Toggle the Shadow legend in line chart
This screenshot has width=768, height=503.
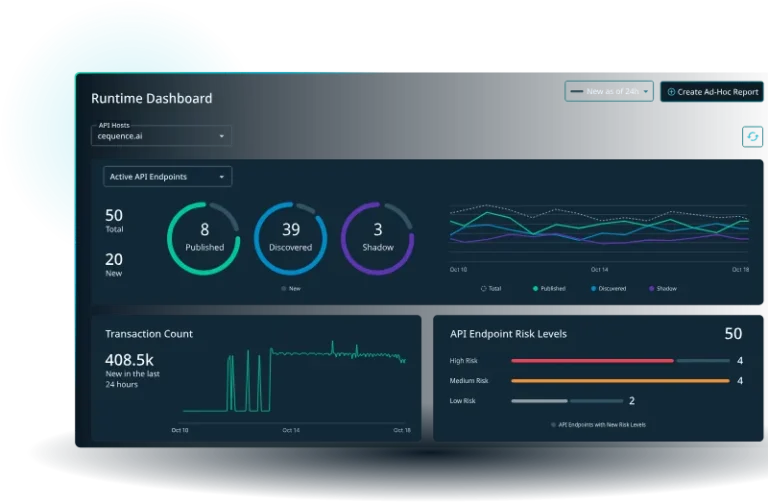click(x=663, y=288)
